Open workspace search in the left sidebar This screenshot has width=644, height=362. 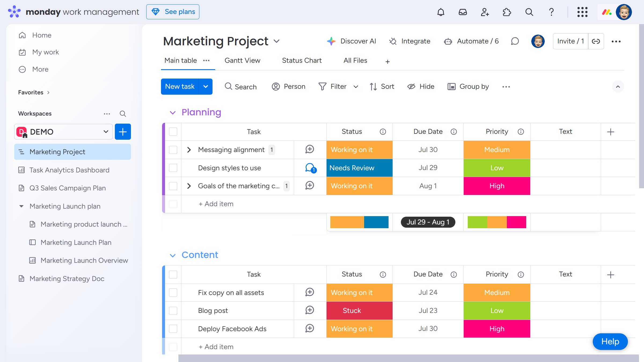tap(123, 113)
